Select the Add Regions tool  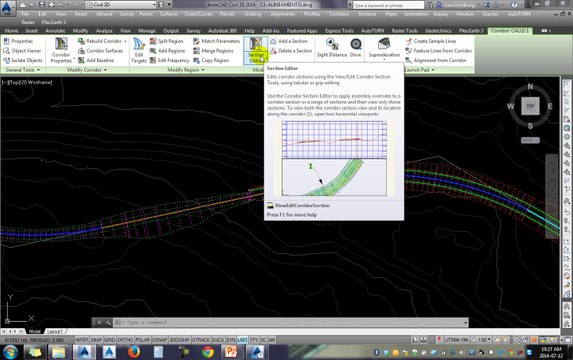[x=167, y=51]
